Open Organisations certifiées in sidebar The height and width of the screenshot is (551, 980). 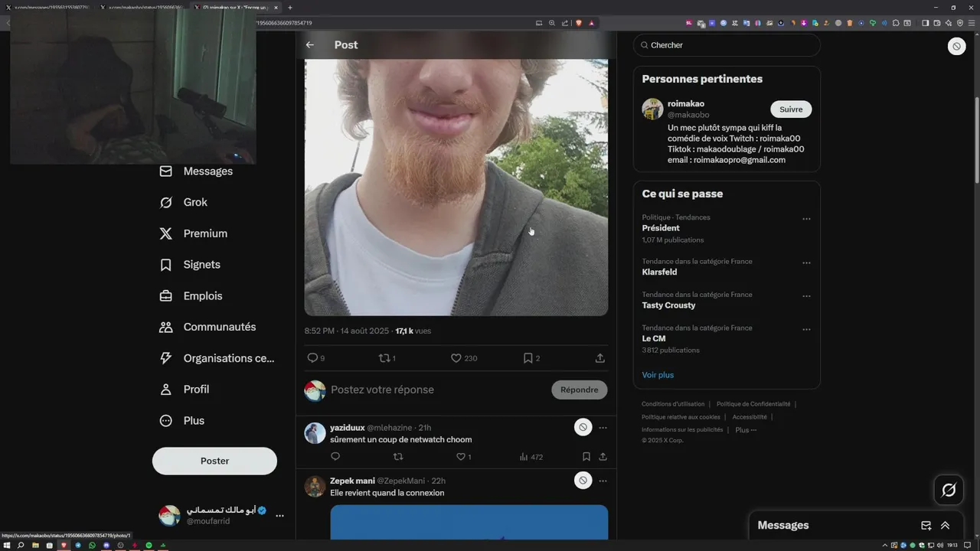[217, 358]
